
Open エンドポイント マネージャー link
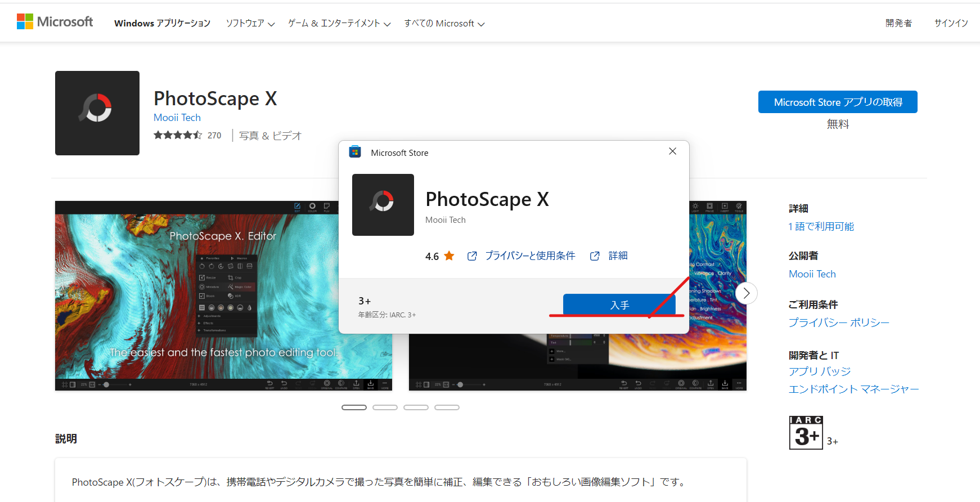(853, 389)
